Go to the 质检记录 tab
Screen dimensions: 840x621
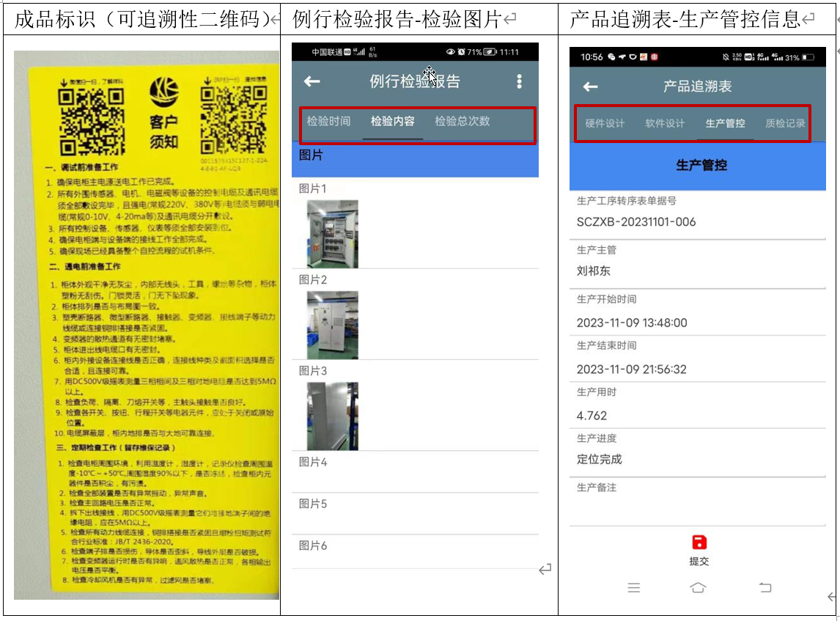[x=785, y=124]
